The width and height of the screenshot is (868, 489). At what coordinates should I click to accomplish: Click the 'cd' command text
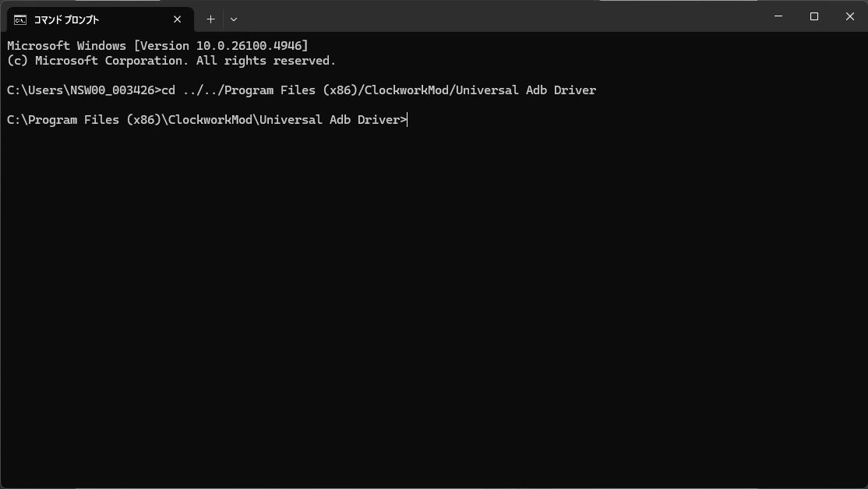coord(168,90)
